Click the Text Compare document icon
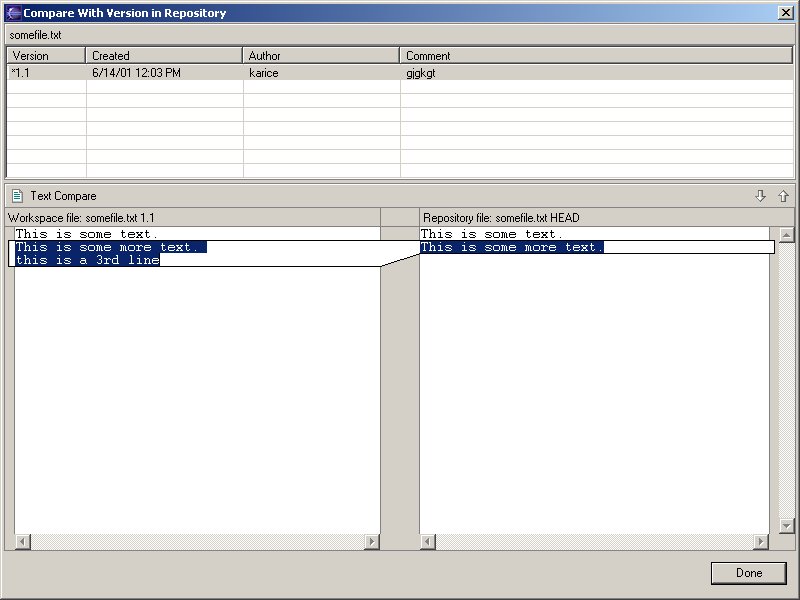Screen dimensions: 800x600 (17, 196)
